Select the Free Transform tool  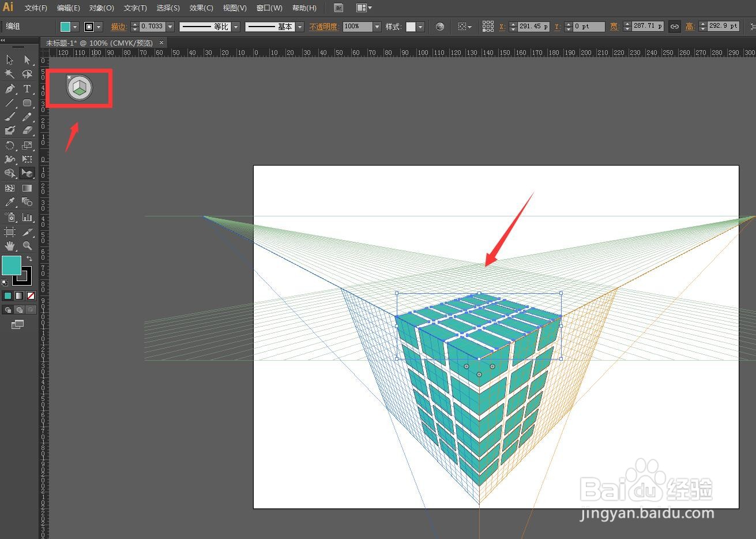(27, 159)
